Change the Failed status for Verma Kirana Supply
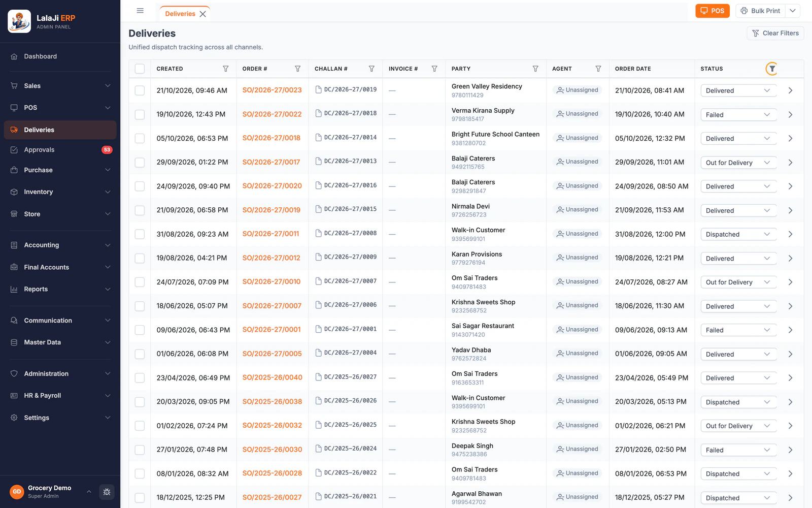Image resolution: width=812 pixels, height=508 pixels. click(738, 115)
